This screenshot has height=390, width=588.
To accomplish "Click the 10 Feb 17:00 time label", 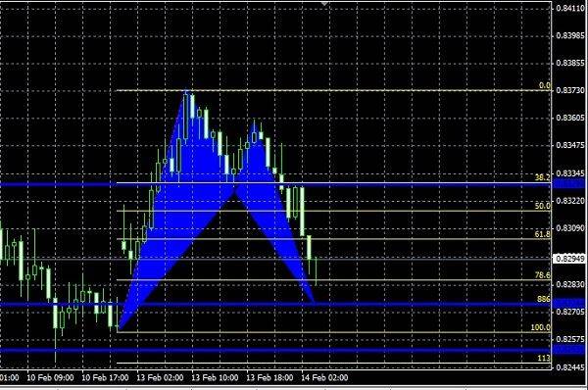I will (x=105, y=377).
